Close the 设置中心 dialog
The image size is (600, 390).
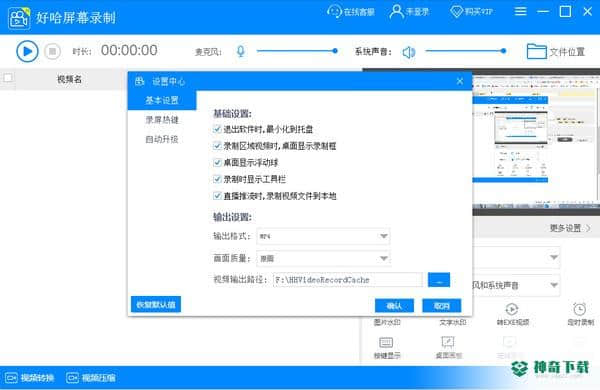[460, 81]
